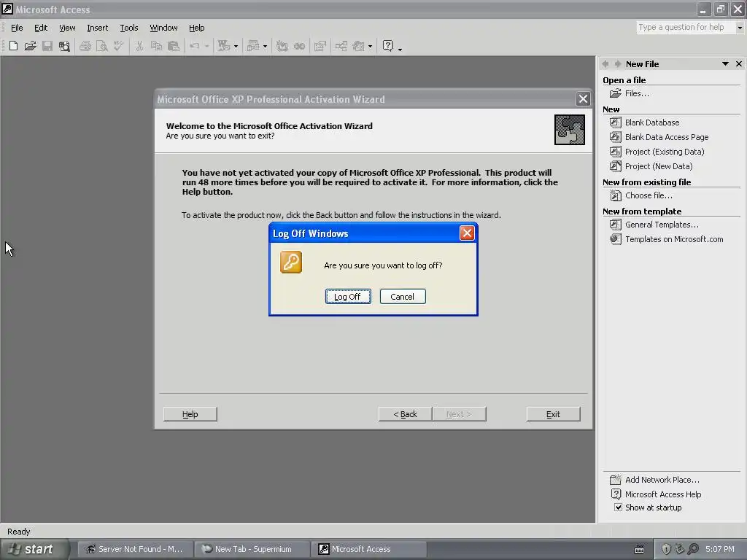Click the Spelling check toolbar icon
Image resolution: width=747 pixels, height=560 pixels.
[x=119, y=46]
